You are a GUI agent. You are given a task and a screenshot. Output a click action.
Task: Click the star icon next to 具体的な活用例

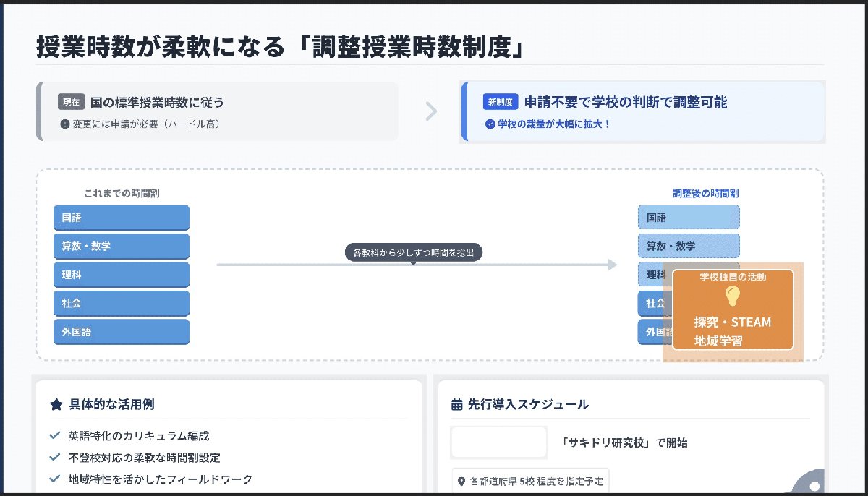click(56, 404)
